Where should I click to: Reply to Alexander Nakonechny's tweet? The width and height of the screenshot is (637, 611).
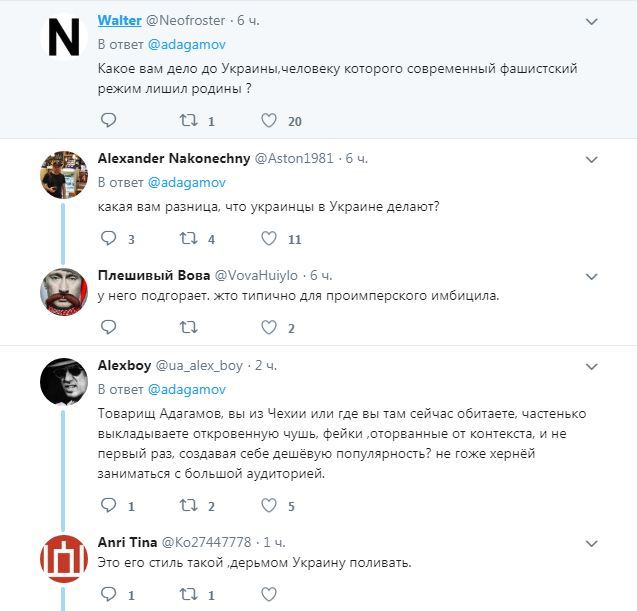click(108, 239)
